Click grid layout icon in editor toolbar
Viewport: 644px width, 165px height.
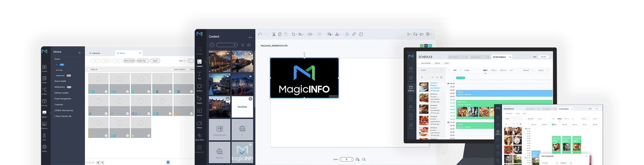(361, 34)
